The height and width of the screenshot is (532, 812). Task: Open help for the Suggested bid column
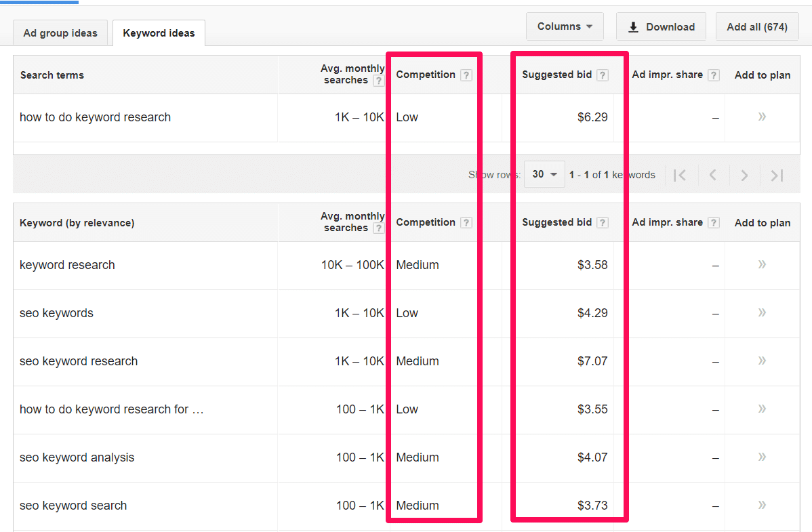(603, 75)
